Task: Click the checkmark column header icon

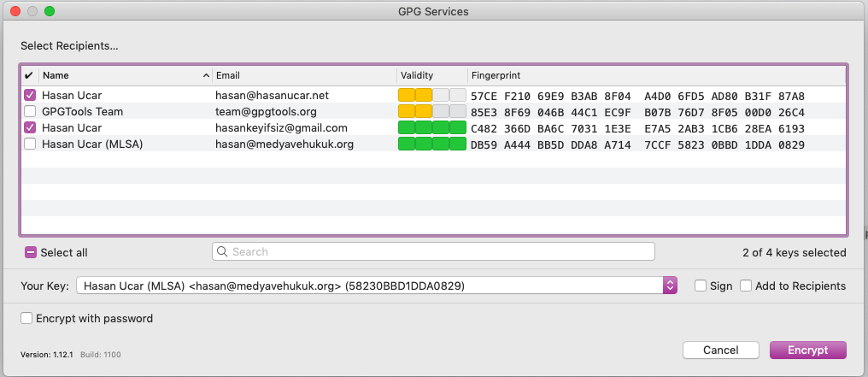Action: [29, 76]
